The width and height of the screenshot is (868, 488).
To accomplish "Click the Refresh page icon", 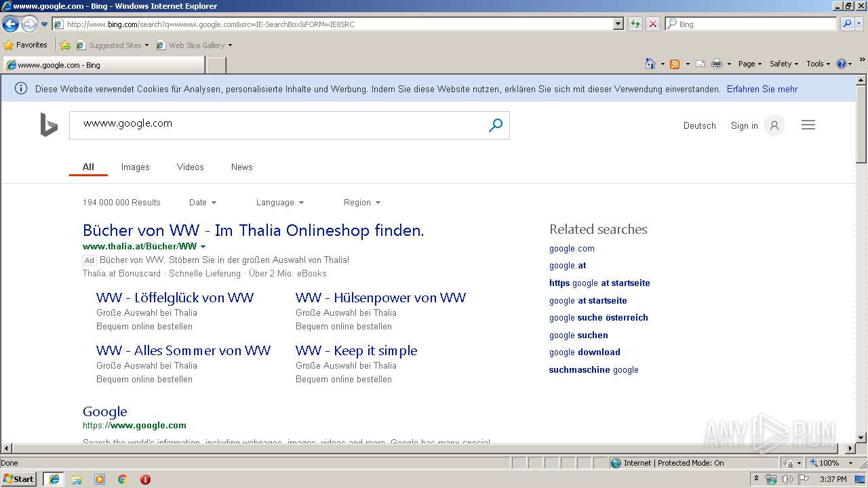I will coord(635,24).
